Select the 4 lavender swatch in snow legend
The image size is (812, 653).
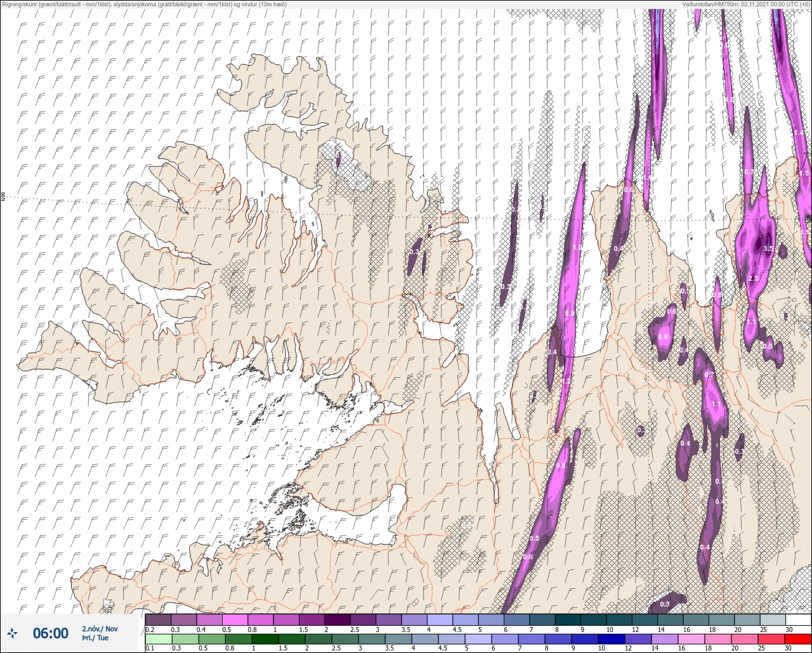440,619
